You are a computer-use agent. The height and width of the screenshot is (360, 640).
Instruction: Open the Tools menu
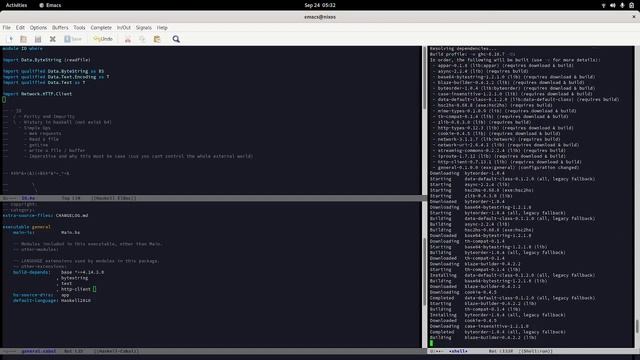pos(80,28)
